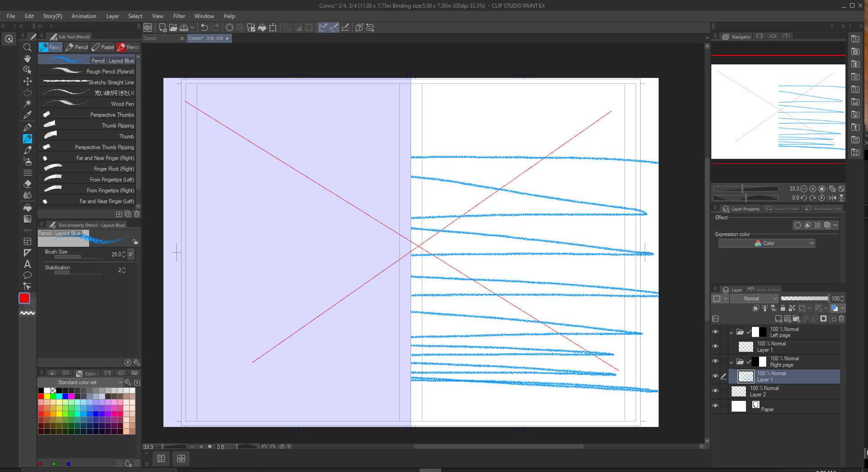Select the Eyedropper tool
Image resolution: width=868 pixels, height=472 pixels.
[x=27, y=115]
